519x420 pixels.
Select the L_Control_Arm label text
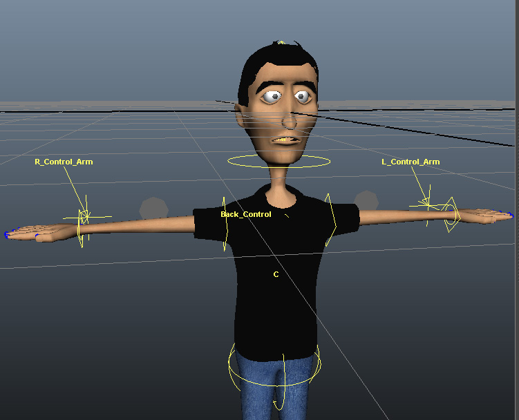(x=411, y=162)
